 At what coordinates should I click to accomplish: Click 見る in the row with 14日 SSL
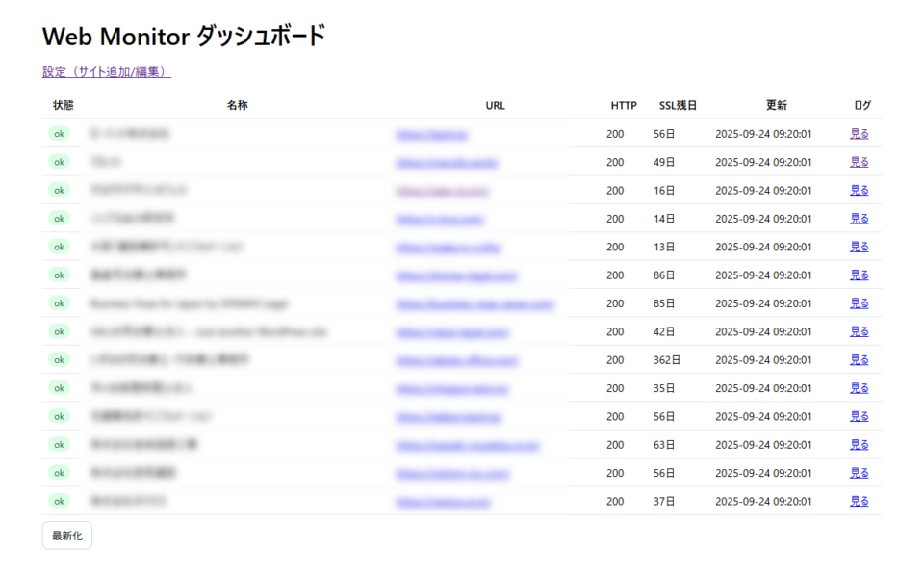pos(859,219)
